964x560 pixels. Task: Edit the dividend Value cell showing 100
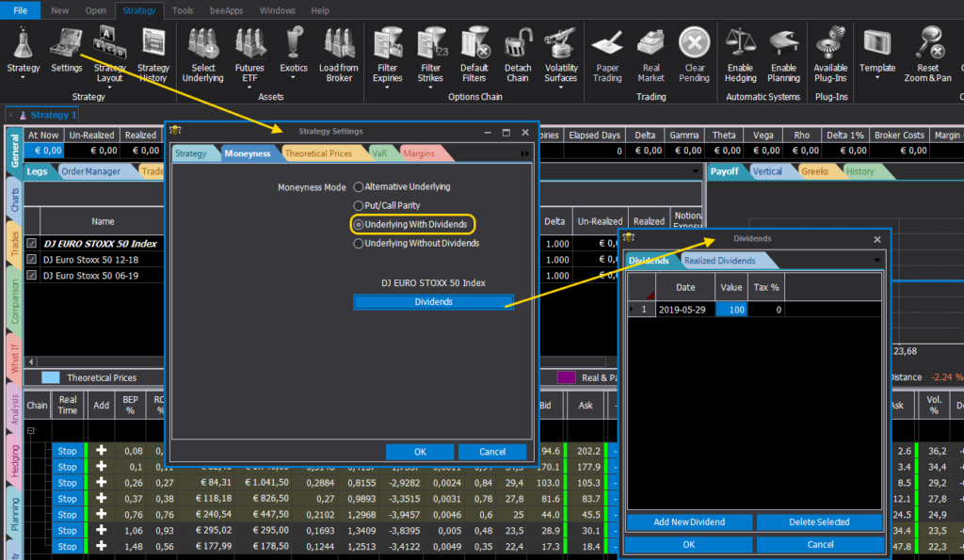[x=731, y=309]
